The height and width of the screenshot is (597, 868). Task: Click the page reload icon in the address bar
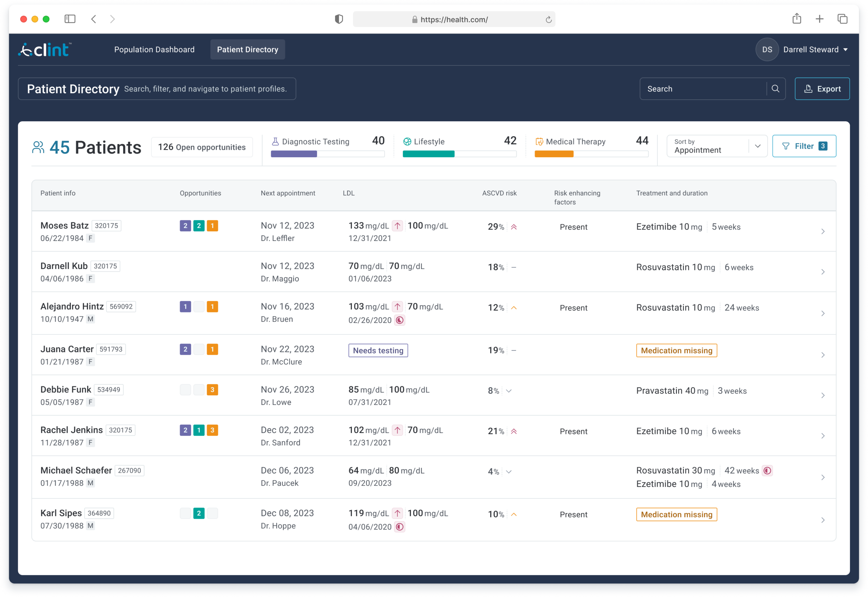pyautogui.click(x=548, y=20)
